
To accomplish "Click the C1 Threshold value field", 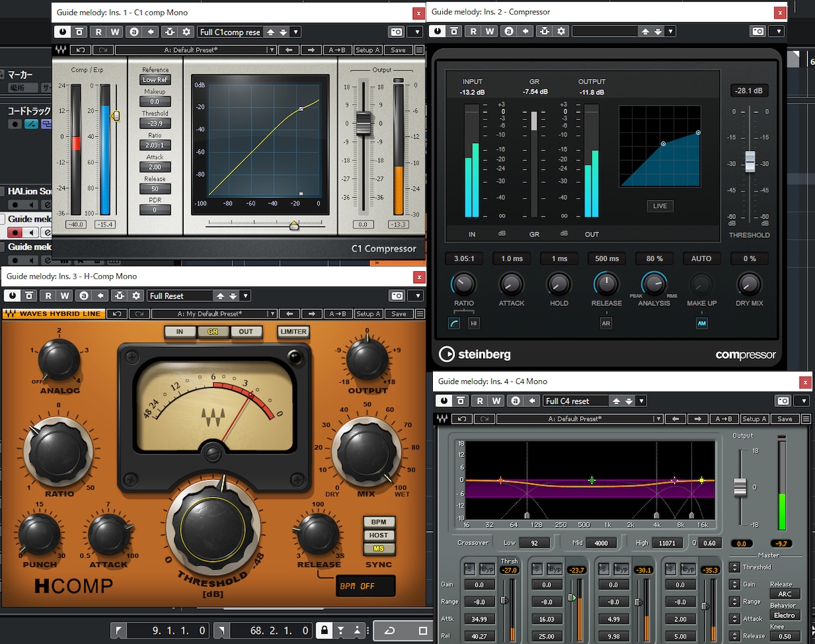I will (155, 124).
